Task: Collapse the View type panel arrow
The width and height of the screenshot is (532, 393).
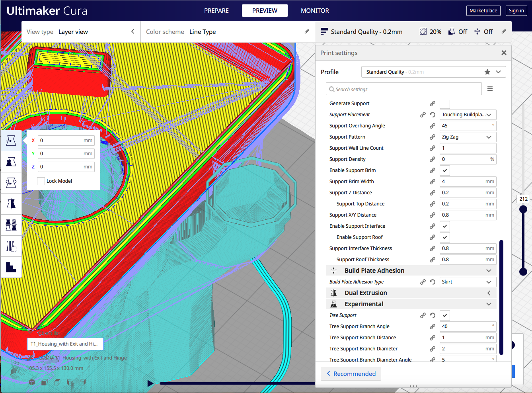Action: click(133, 31)
